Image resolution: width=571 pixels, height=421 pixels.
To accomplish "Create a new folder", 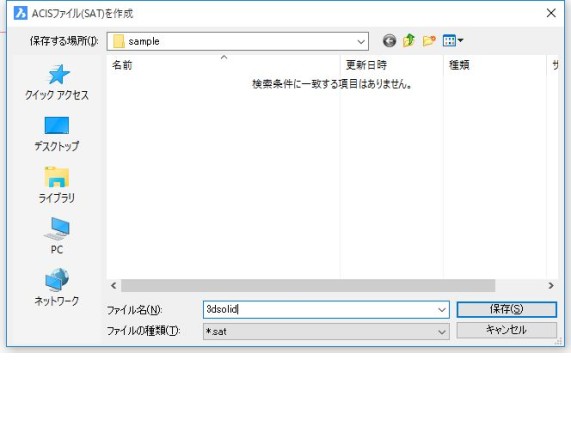I will (429, 41).
